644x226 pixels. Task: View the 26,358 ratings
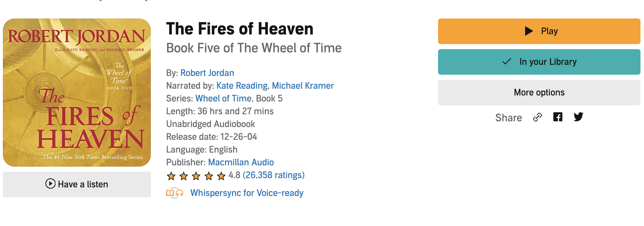[274, 175]
